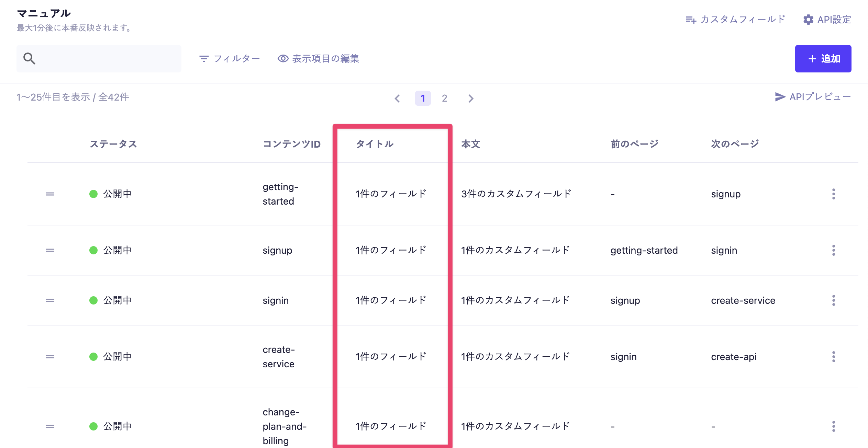Grab drag handle of getting-started row
The width and height of the screenshot is (868, 448).
50,194
